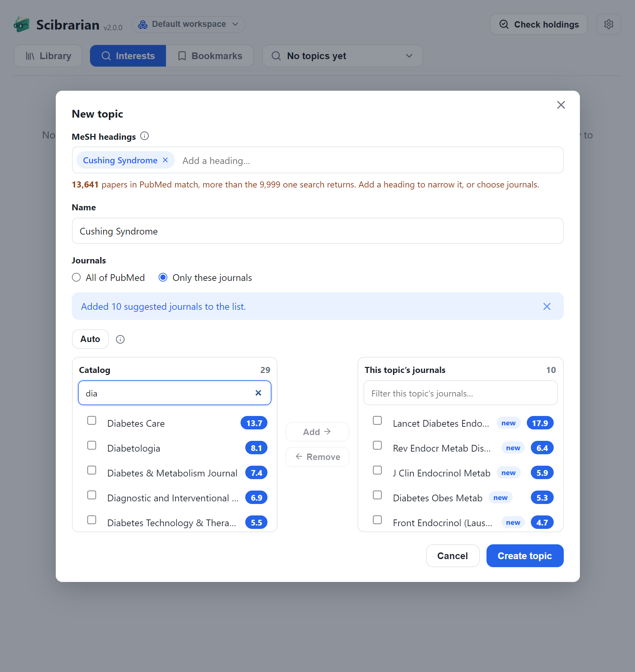Screen dimensions: 635x672
Task: Click Filter this topic's journals field
Action: [460, 393]
